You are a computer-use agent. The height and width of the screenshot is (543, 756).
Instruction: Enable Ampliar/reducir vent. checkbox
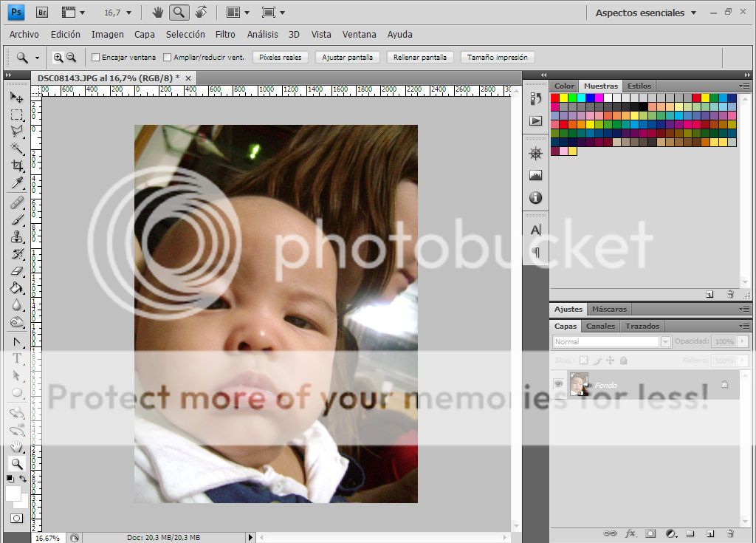point(168,58)
